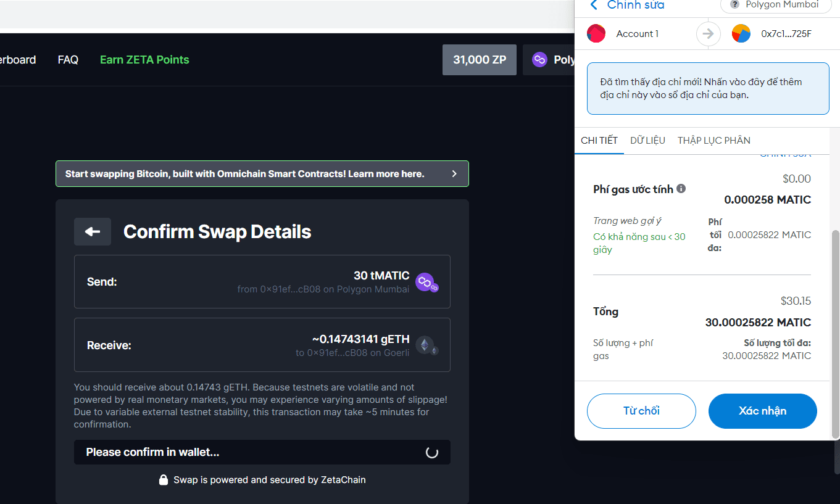Image resolution: width=840 pixels, height=504 pixels.
Task: Click the gas fee info icon
Action: point(681,189)
